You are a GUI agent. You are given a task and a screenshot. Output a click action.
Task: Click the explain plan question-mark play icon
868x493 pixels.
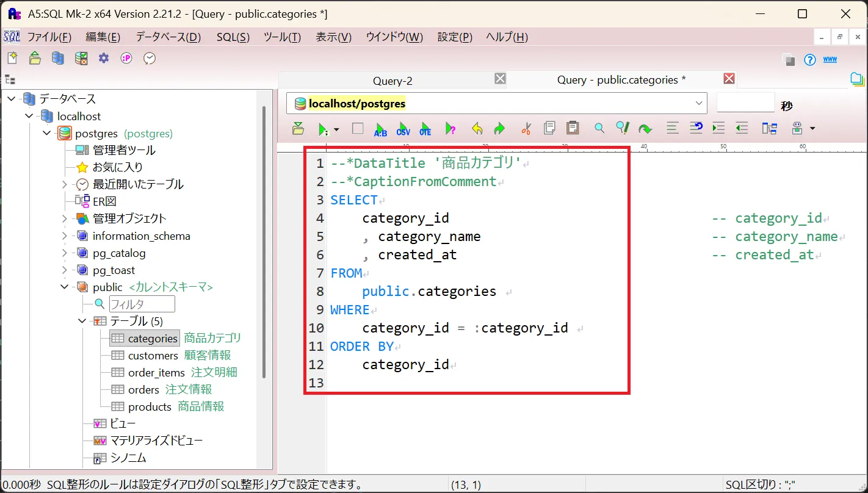[x=450, y=129]
